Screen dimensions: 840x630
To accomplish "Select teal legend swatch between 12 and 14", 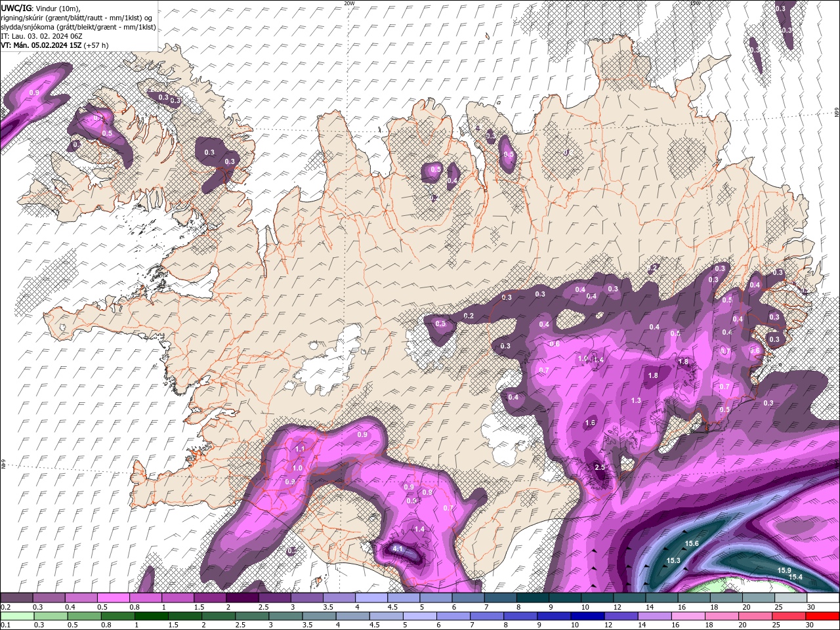I will click(630, 598).
